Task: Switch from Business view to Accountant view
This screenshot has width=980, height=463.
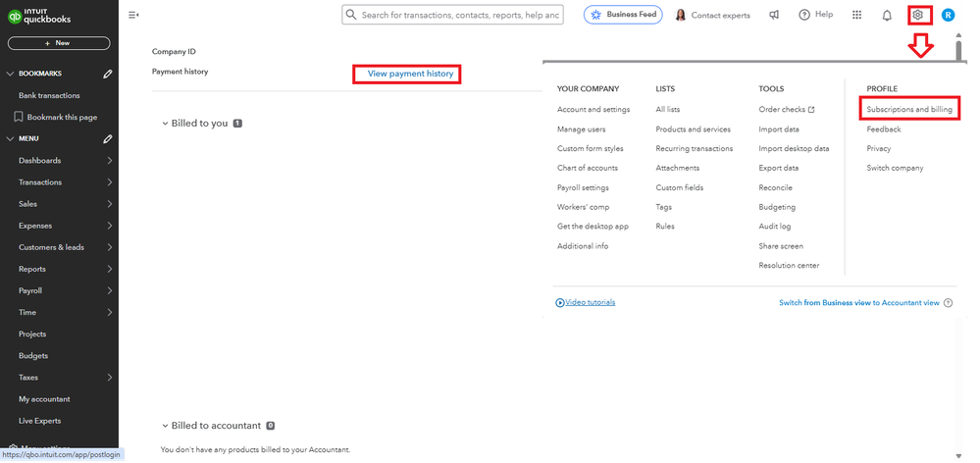Action: [858, 303]
